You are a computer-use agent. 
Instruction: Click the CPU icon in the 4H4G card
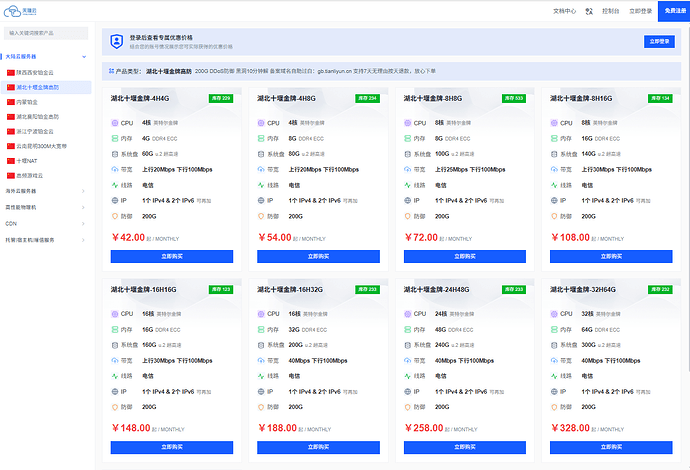click(115, 123)
